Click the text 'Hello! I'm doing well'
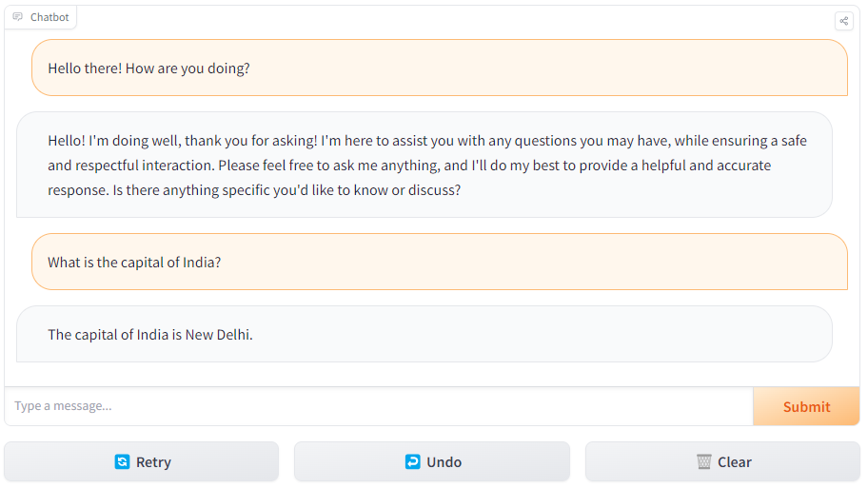The image size is (868, 488). coord(114,141)
